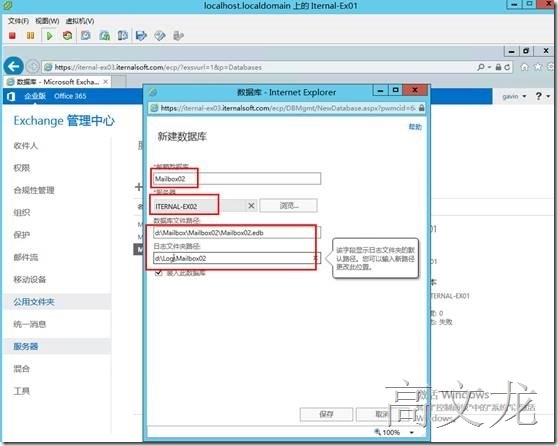This screenshot has height=446, width=558.
Task: Click the 浏览... browse button
Action: [x=288, y=205]
